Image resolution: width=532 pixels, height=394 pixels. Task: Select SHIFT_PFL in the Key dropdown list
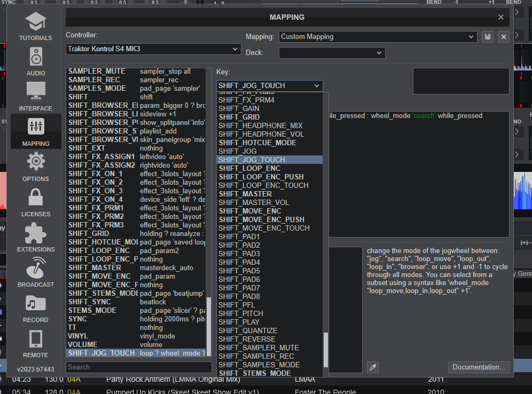coord(269,305)
